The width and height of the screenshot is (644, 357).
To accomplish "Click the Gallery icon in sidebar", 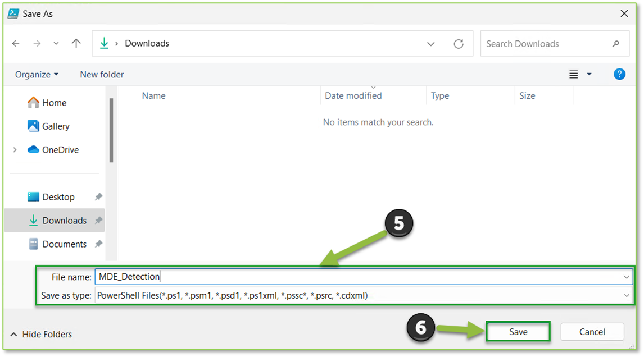I will (33, 126).
